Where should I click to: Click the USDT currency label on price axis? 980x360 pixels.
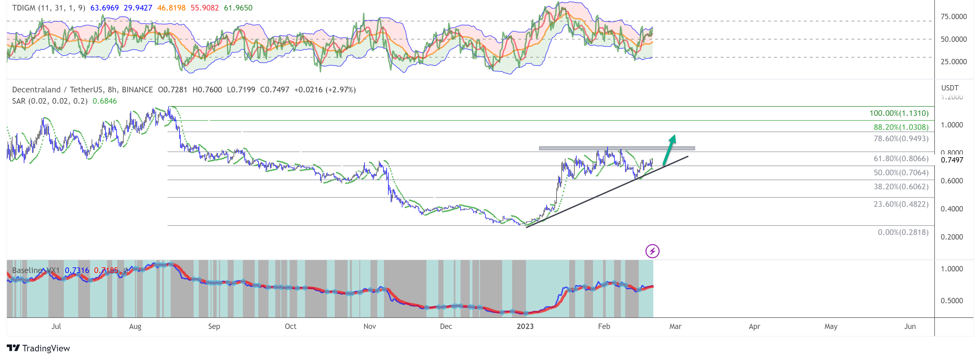(x=949, y=88)
